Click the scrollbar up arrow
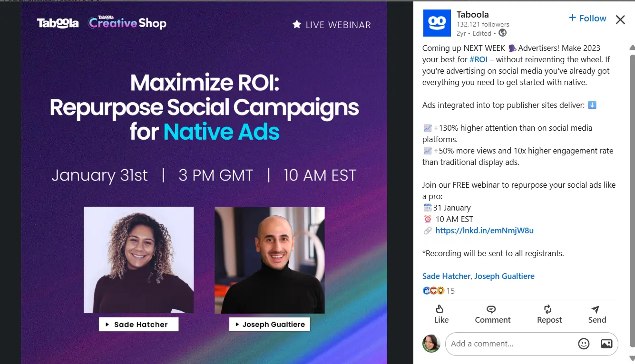Image resolution: width=635 pixels, height=364 pixels. coord(632,47)
